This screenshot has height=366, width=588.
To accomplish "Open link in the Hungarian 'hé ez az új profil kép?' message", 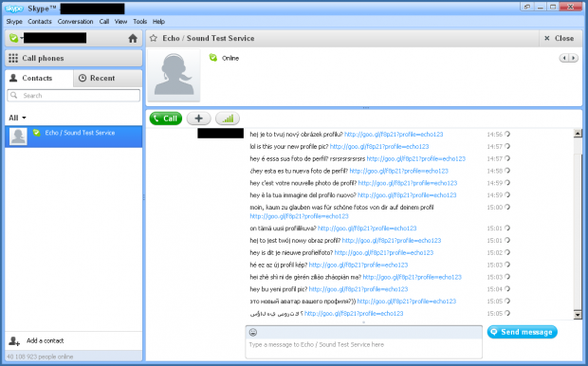I will [358, 265].
